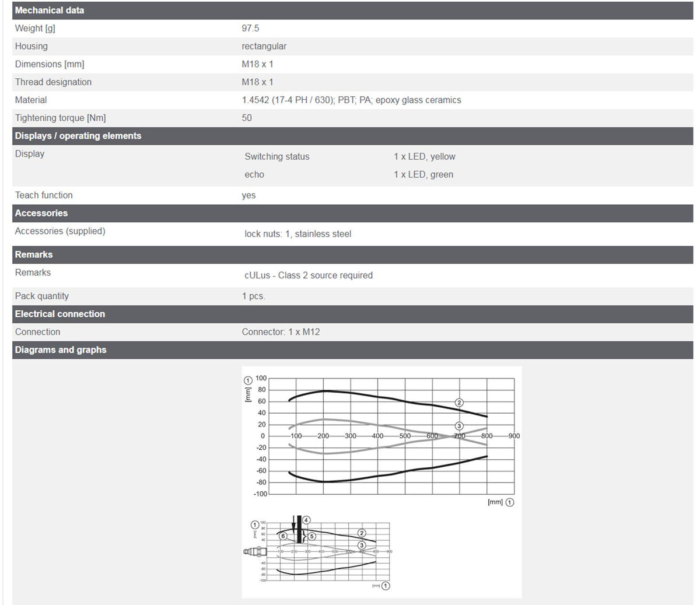Select the 1 x LED, green value
The height and width of the screenshot is (605, 700).
(x=423, y=174)
